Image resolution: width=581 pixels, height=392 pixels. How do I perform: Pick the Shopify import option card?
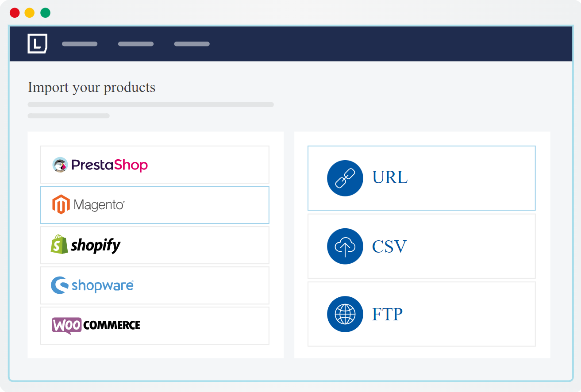154,245
